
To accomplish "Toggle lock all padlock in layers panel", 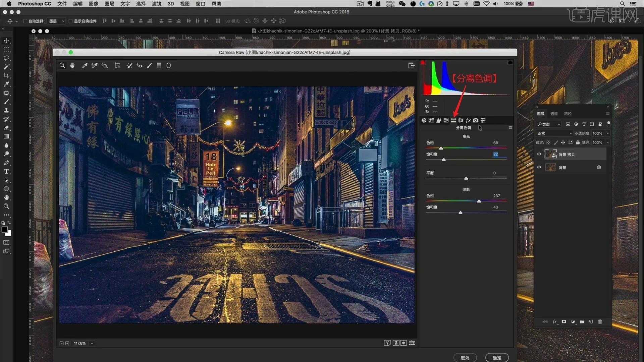I will [x=578, y=142].
